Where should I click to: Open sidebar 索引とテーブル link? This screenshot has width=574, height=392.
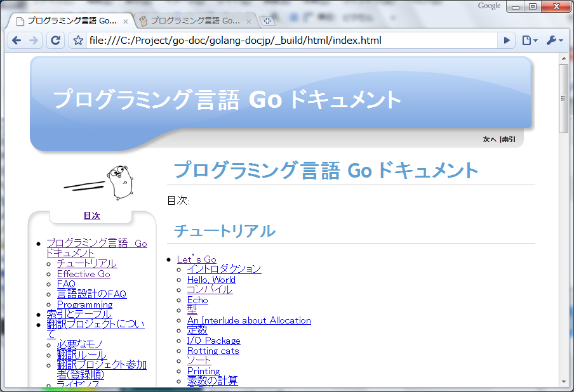pyautogui.click(x=79, y=314)
